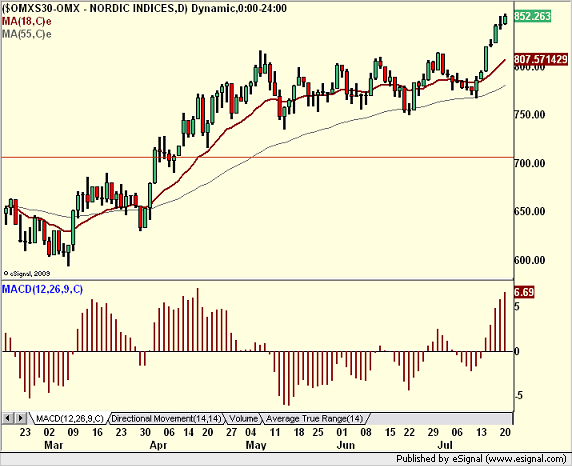Click the 650.00 price axis label
572x466 pixels.
[529, 211]
